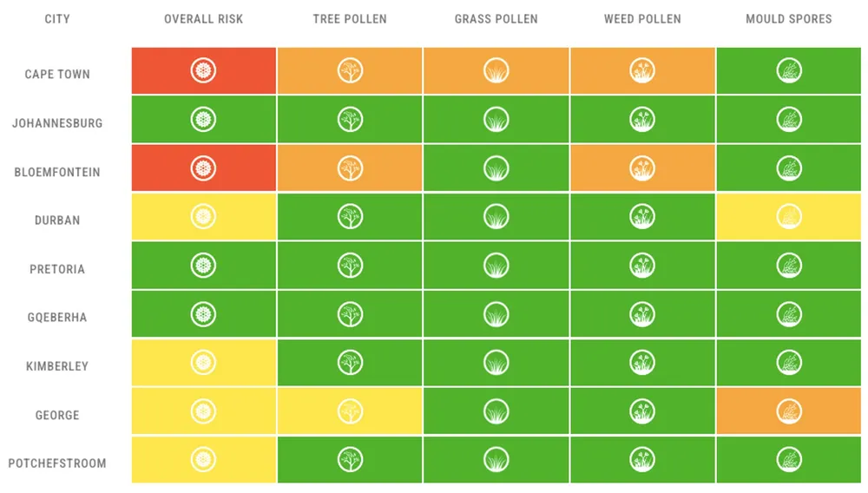Viewport: 868px width, 493px height.
Task: Open the Potchefstroom city label
Action: pyautogui.click(x=57, y=463)
